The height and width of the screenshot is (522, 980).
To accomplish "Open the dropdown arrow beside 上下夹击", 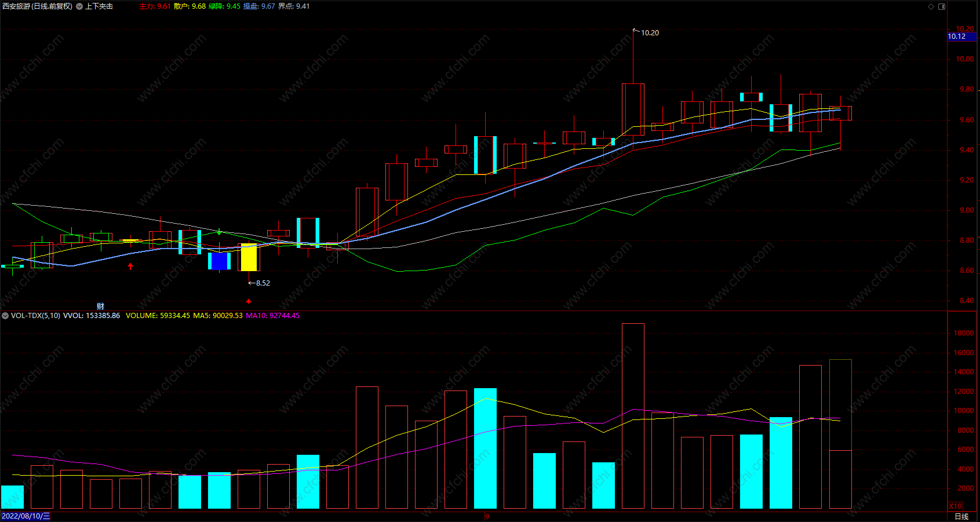I will point(79,6).
